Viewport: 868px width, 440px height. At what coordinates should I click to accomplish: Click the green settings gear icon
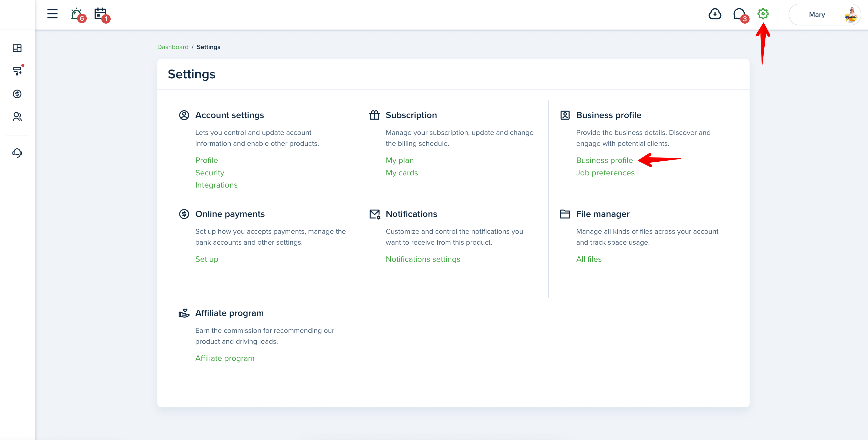coord(763,14)
